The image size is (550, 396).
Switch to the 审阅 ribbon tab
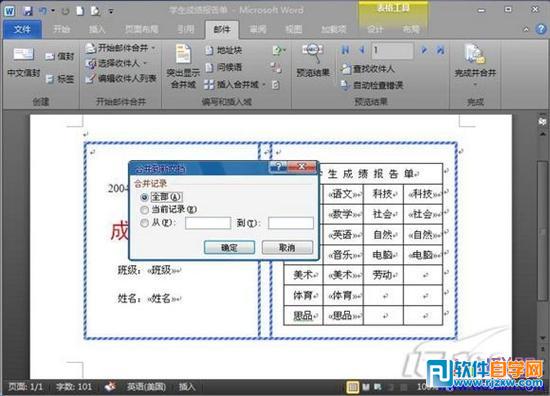(x=258, y=29)
